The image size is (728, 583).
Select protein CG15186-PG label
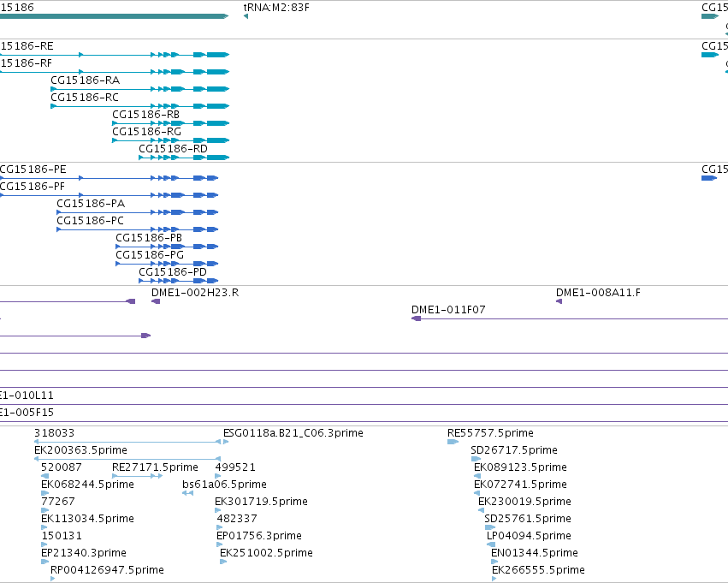point(150,255)
